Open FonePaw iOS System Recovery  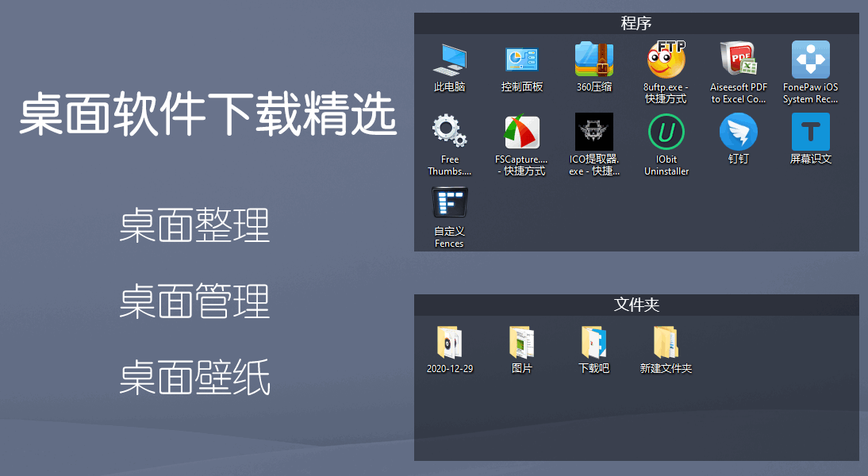pyautogui.click(x=810, y=59)
